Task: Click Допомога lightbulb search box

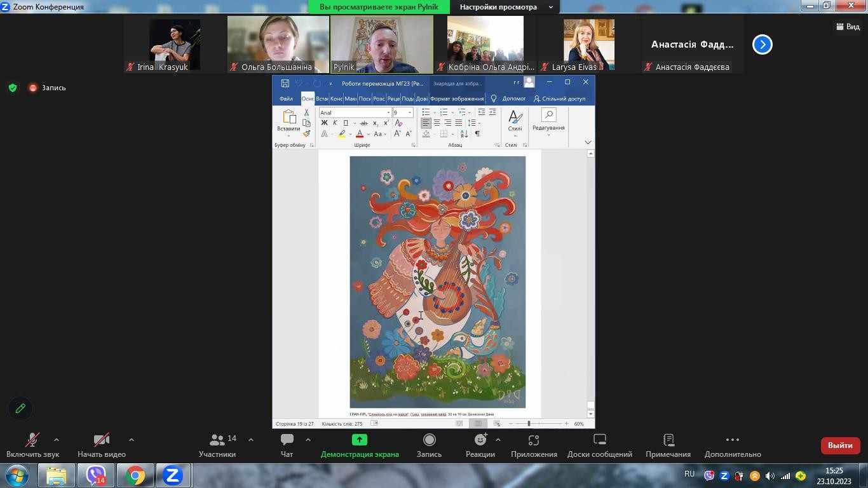Action: (x=508, y=98)
